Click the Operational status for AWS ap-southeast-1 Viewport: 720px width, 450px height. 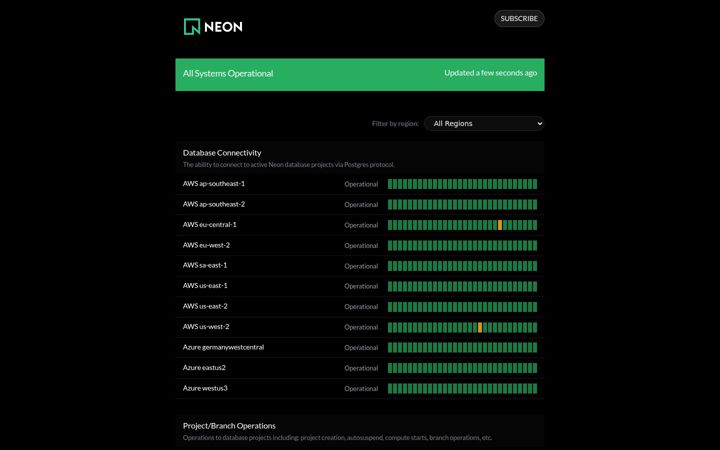tap(361, 184)
